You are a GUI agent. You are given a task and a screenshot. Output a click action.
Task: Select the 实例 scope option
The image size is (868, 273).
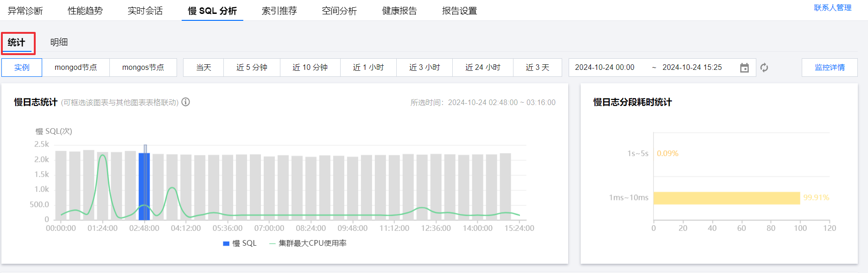coord(22,68)
